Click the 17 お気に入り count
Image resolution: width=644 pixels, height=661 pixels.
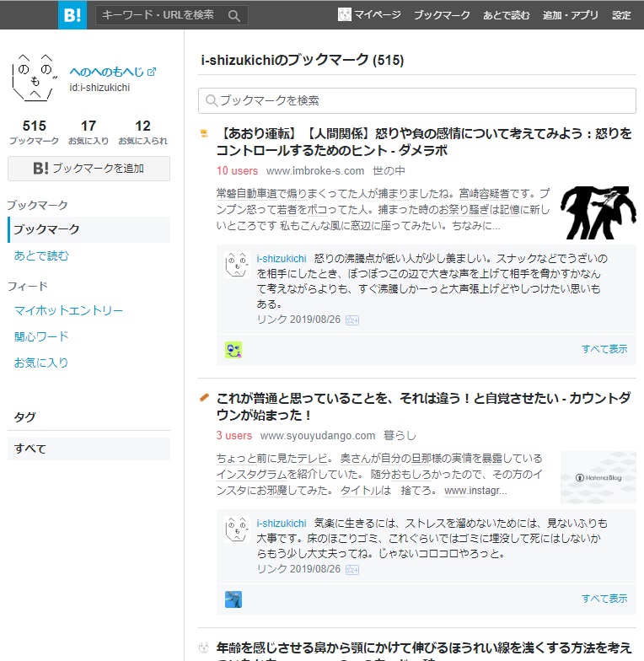point(89,132)
